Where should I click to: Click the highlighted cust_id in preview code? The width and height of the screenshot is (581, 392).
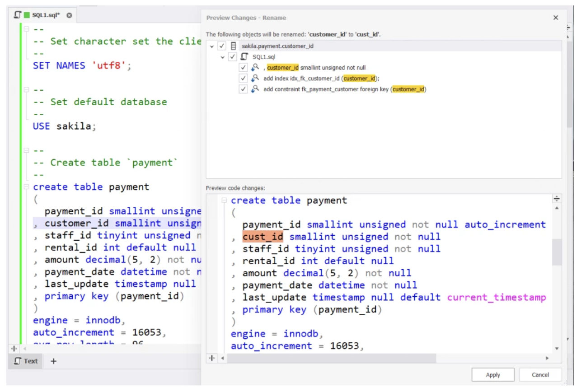point(263,237)
